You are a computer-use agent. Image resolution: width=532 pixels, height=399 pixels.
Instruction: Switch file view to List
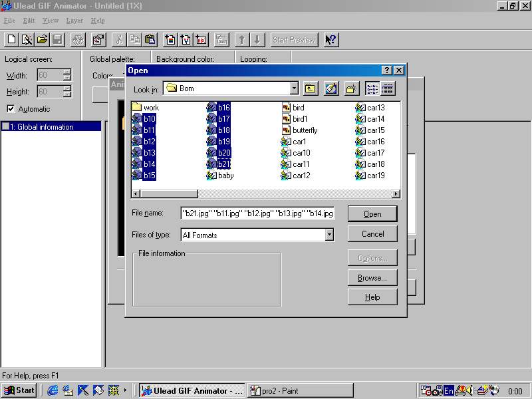373,88
